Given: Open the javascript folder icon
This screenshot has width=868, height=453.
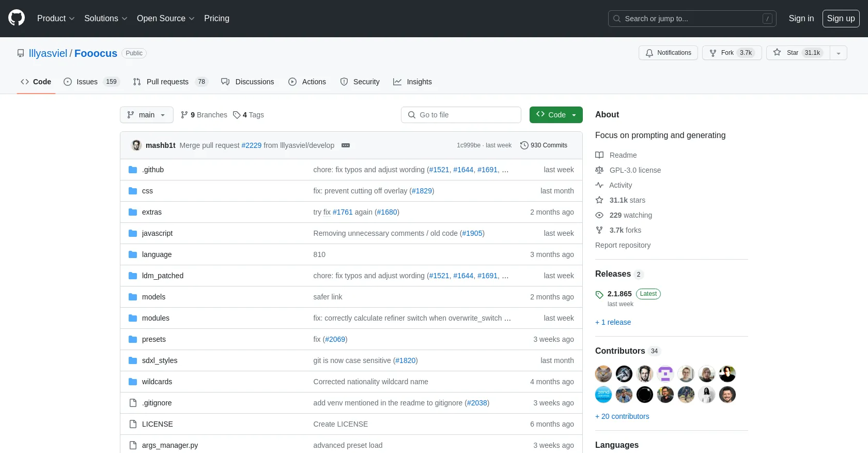Looking at the screenshot, I should tap(133, 233).
